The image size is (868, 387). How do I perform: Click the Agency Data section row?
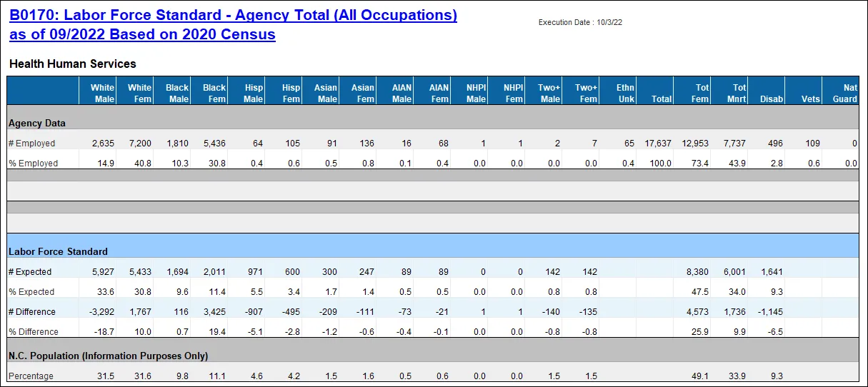tap(37, 123)
